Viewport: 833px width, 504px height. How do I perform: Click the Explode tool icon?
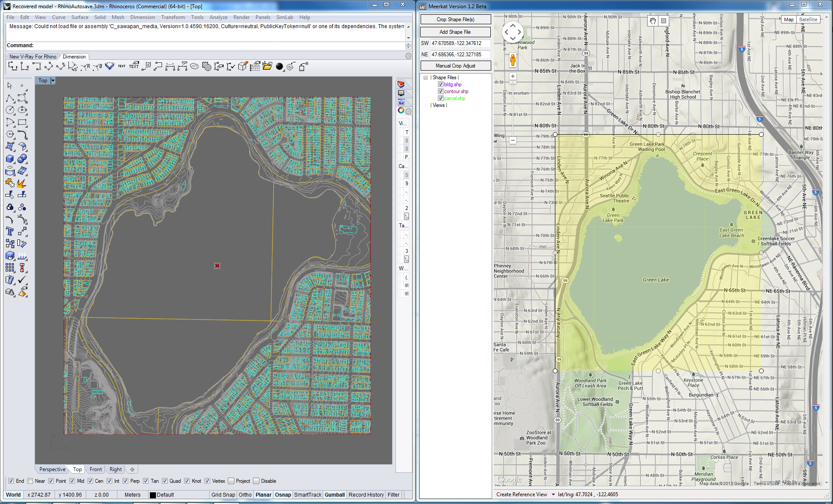tap(22, 183)
